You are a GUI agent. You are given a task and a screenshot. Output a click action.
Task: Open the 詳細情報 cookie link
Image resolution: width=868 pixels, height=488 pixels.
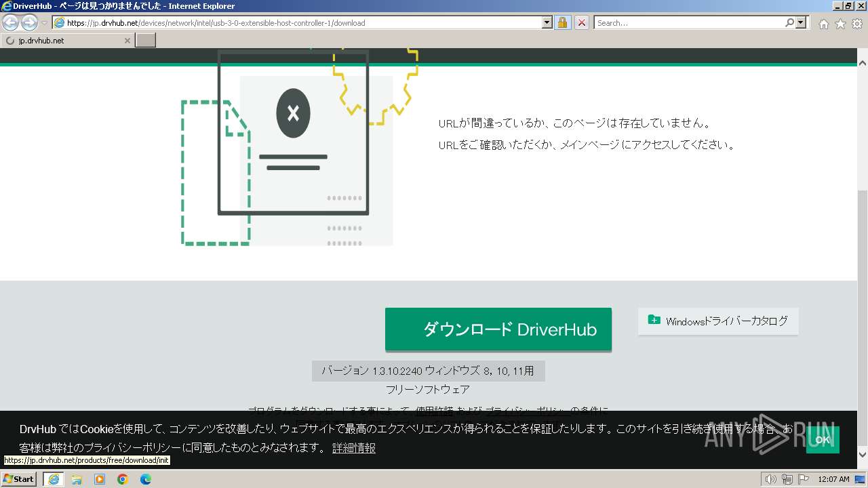[354, 448]
